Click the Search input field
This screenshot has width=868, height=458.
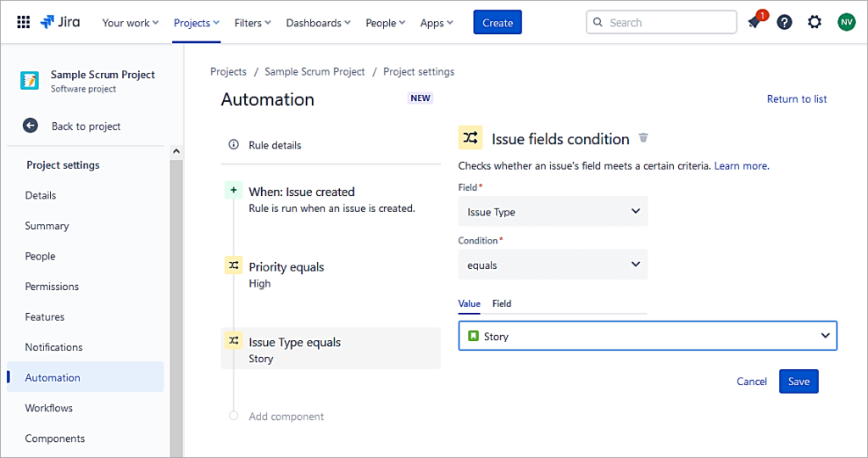pos(661,22)
